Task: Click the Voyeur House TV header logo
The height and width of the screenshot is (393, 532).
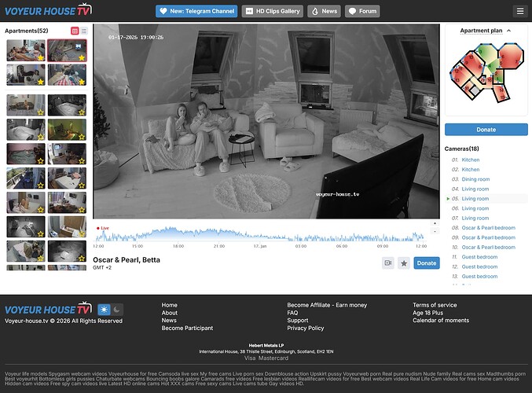Action: click(x=47, y=11)
